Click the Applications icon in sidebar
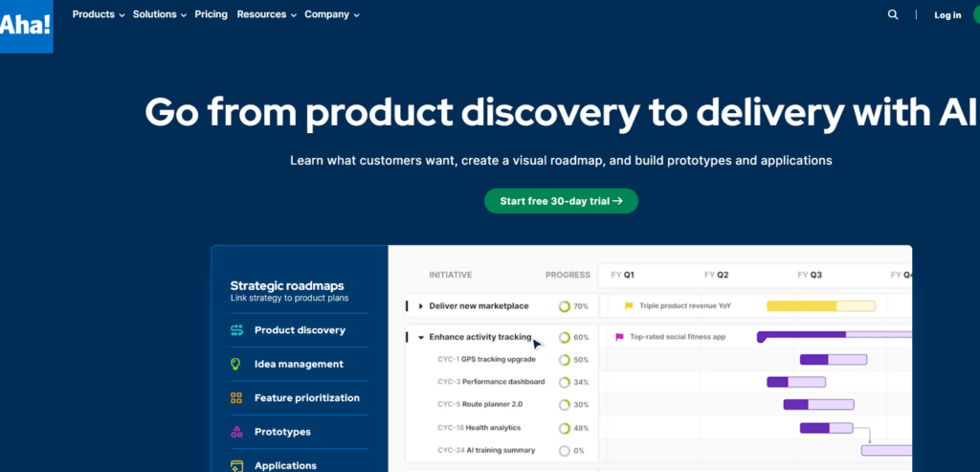Viewport: 980px width, 472px height. coord(236,465)
